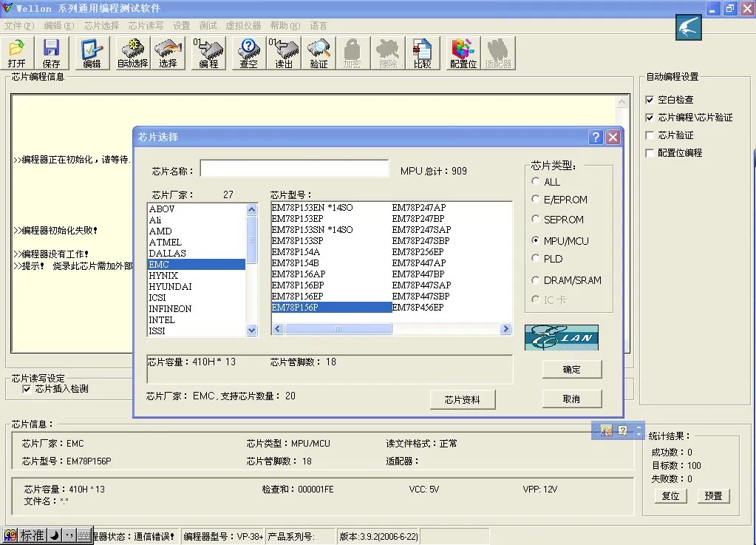Click the manufacturer list scrollbar thumb
The width and height of the screenshot is (756, 545).
tap(252, 240)
